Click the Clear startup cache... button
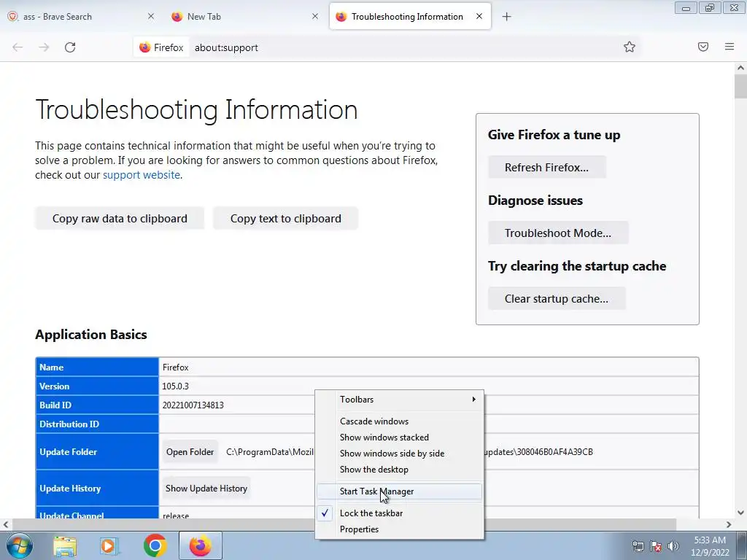The height and width of the screenshot is (560, 747). point(557,298)
